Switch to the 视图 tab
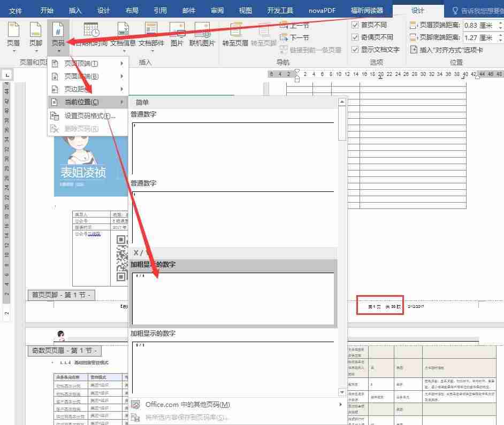The image size is (504, 425). click(245, 10)
